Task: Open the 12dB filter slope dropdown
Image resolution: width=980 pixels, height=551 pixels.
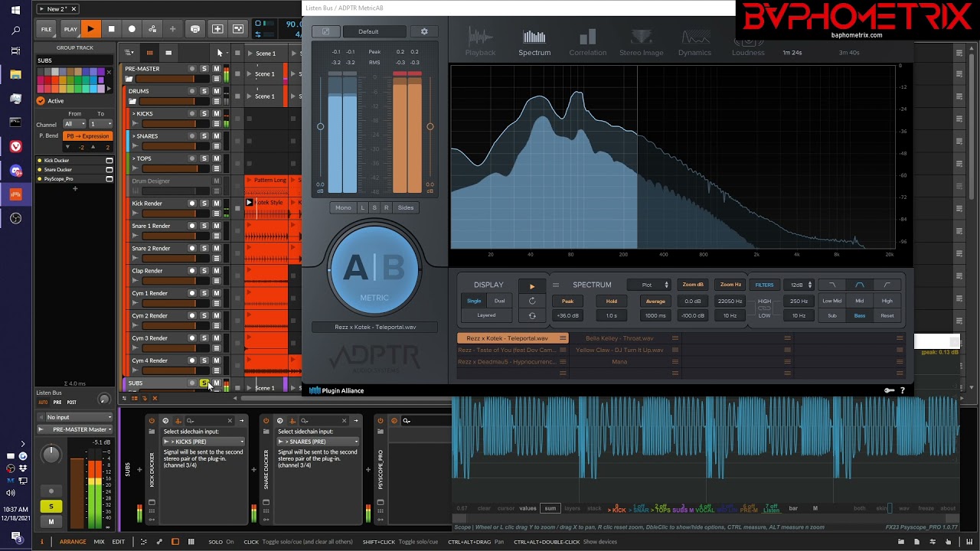Action: click(799, 285)
